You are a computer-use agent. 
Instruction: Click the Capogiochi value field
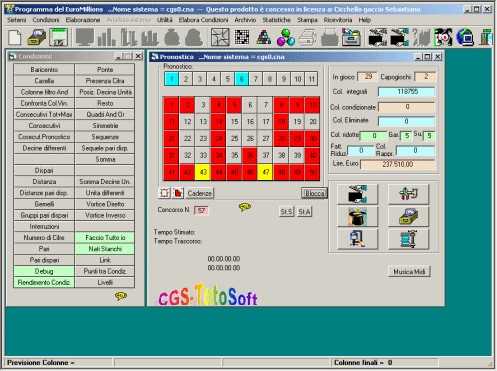coord(425,77)
